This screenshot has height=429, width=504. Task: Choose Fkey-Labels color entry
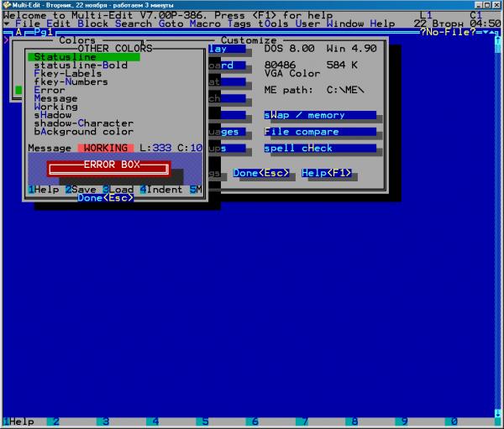coord(71,74)
